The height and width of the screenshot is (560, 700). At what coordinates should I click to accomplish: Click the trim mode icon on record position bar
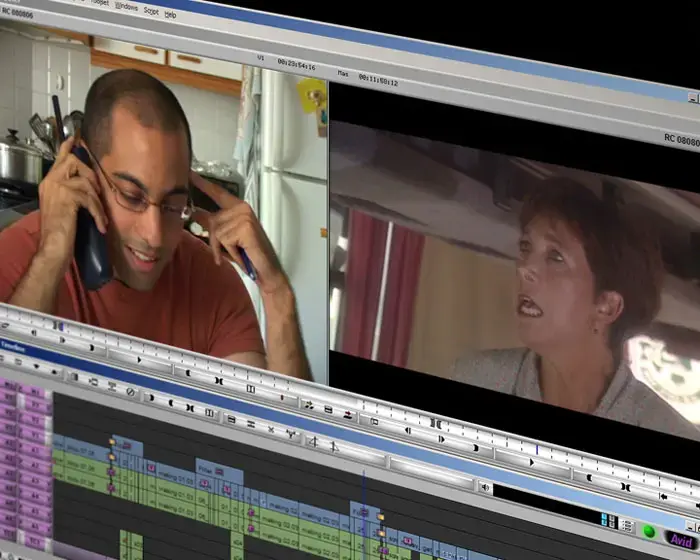436,423
